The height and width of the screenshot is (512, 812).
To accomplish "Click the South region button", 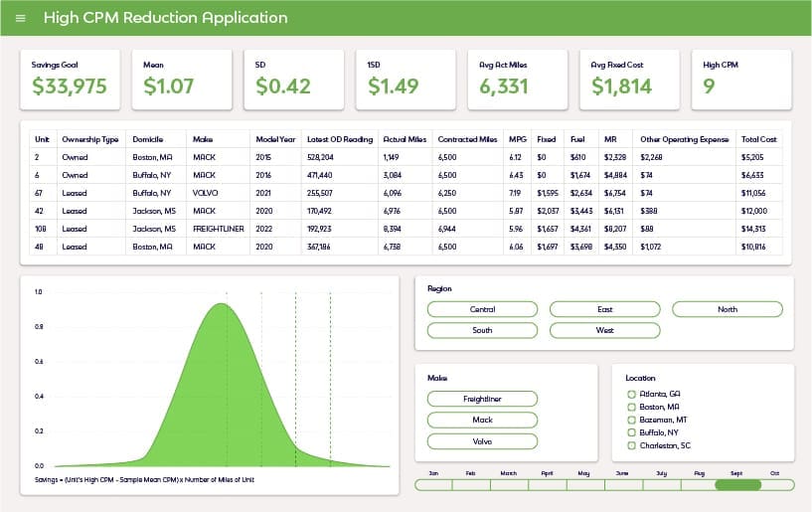I will coord(482,331).
